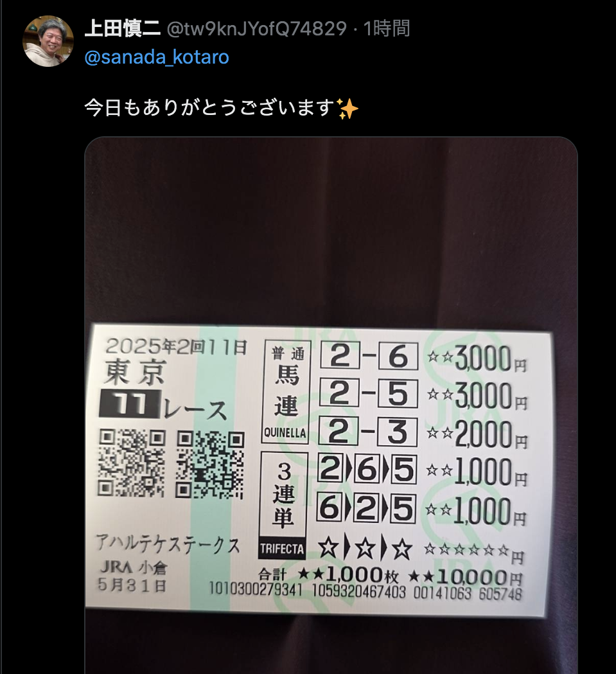Open the betting ticket photo
Image resolution: width=616 pixels, height=674 pixels.
331,405
